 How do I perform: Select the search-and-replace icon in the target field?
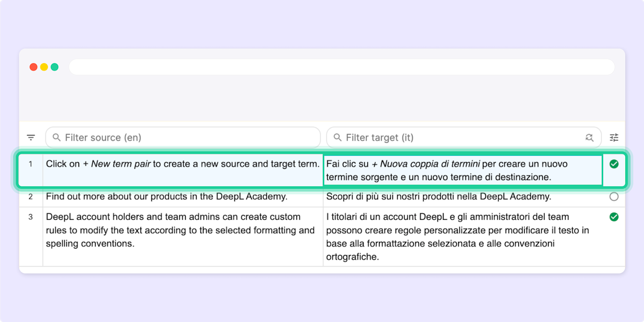point(590,137)
